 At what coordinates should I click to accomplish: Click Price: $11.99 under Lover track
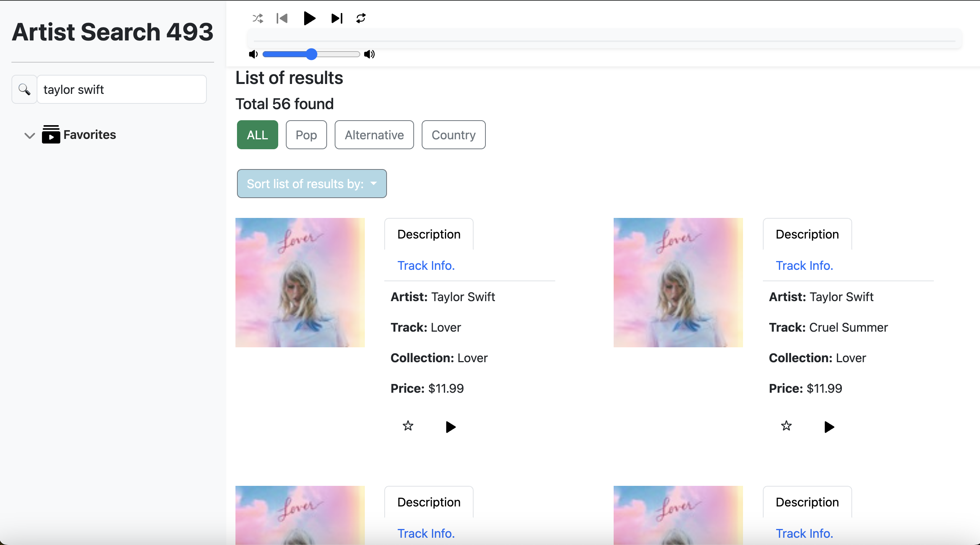pos(427,388)
